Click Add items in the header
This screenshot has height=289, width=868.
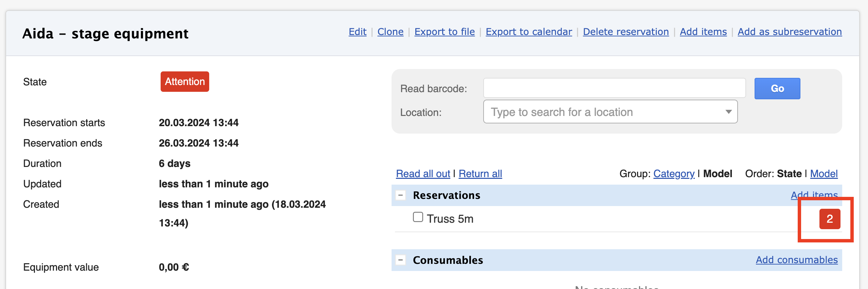[x=703, y=32]
